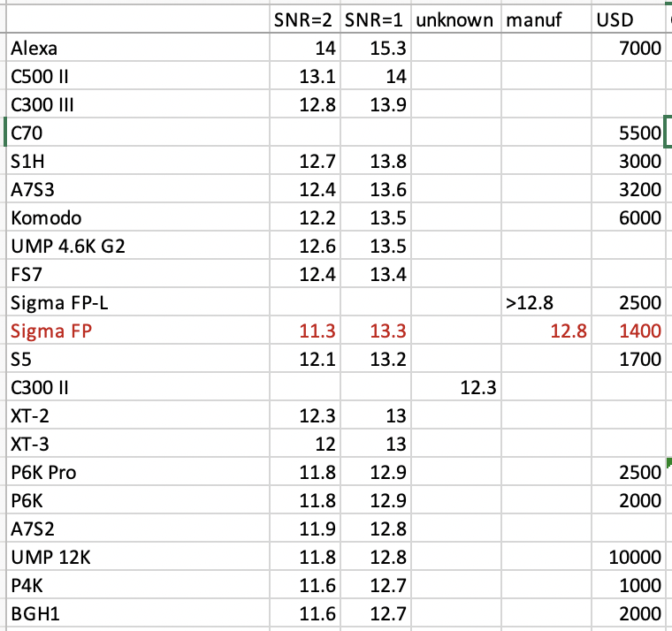Select the FS7 name cell

(138, 273)
